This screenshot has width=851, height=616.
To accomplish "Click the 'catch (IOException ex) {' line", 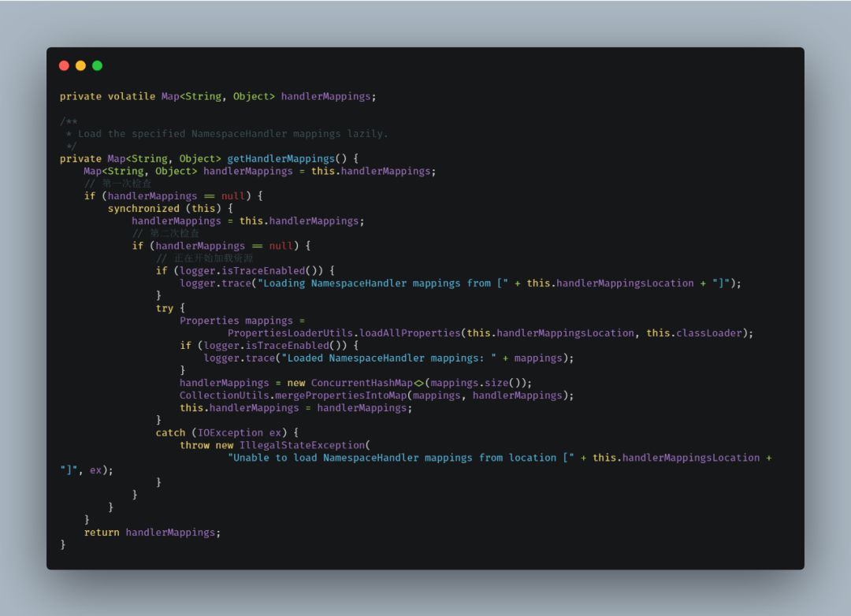I will (x=227, y=433).
